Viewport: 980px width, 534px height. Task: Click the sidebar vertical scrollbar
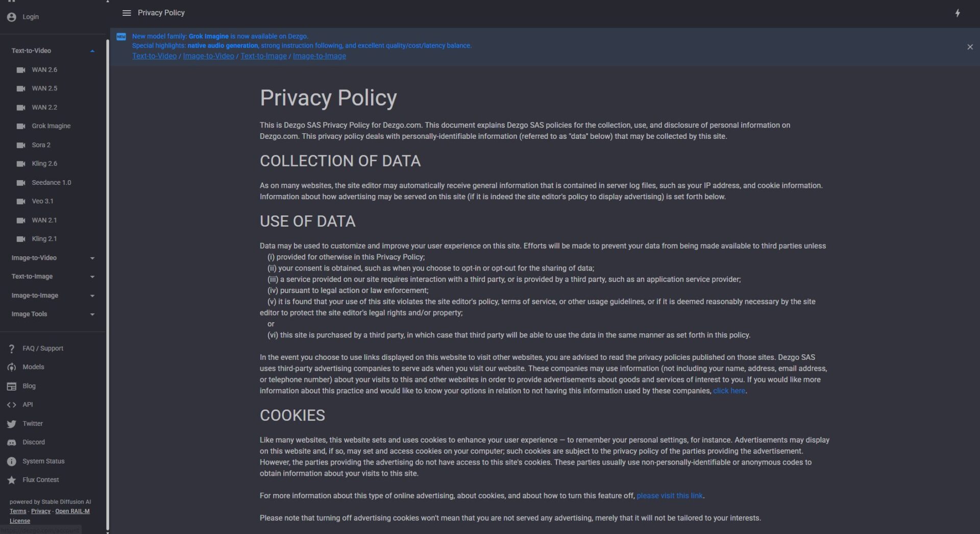coord(108,255)
